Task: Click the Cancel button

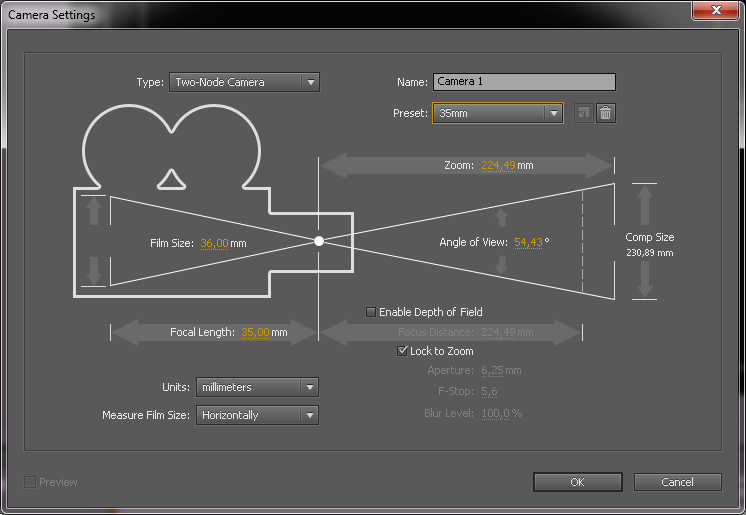Action: (x=677, y=482)
